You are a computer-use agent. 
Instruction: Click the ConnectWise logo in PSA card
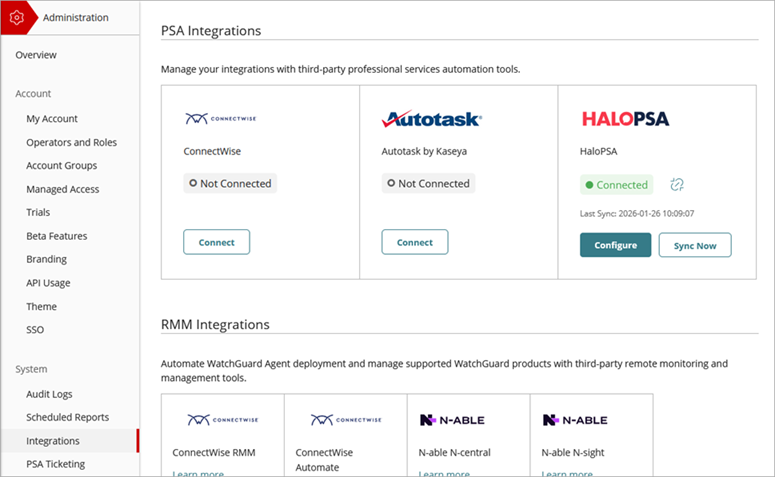220,119
